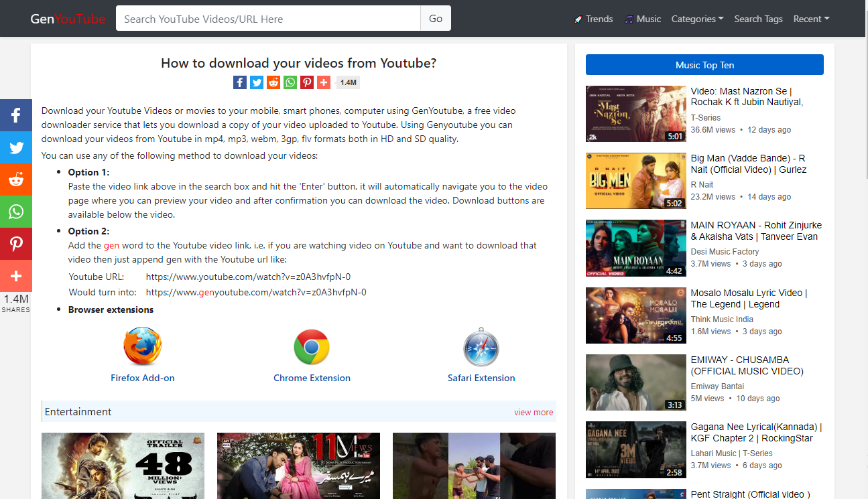Share via the WhatsApp icon
Image resolution: width=868 pixels, height=499 pixels.
click(290, 82)
